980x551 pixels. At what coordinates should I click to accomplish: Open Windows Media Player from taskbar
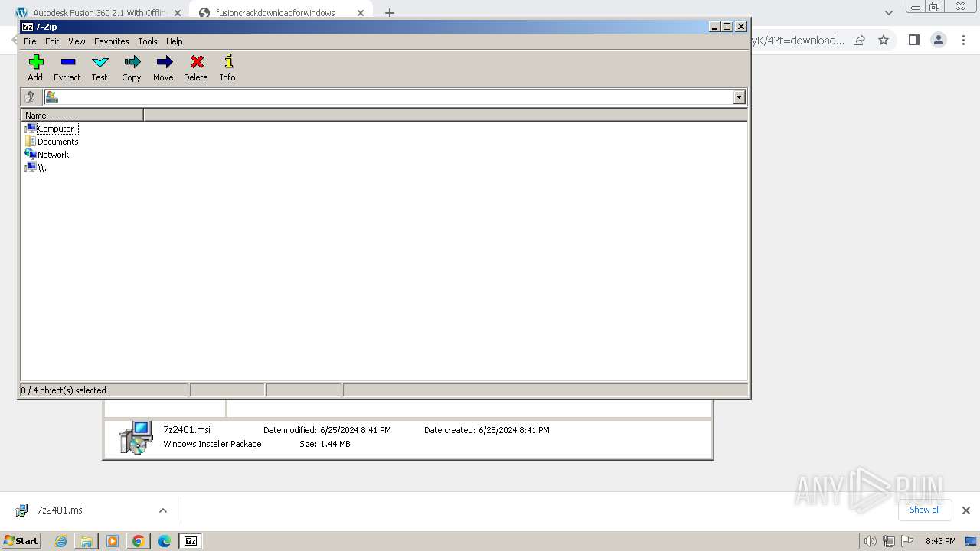coord(113,541)
